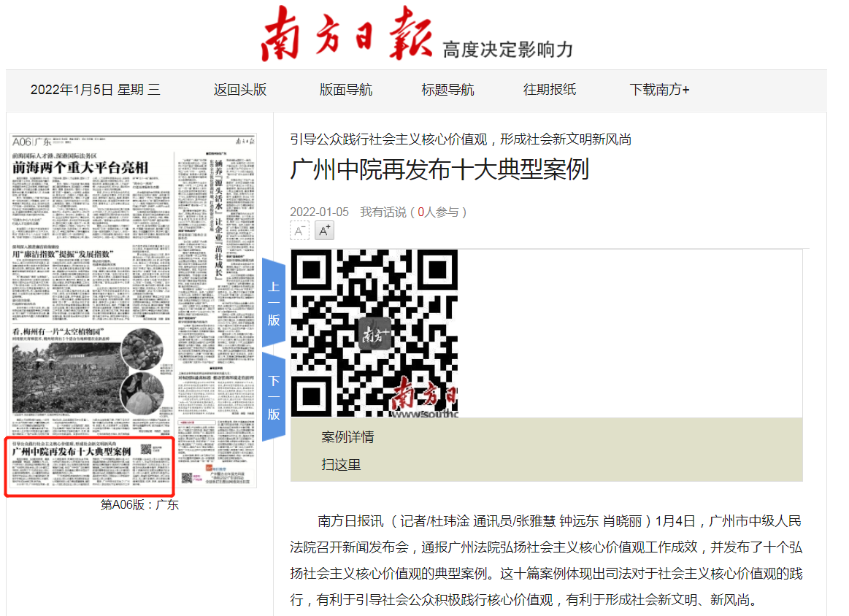
Task: Select the vertical 涵养"源头活水" article on thumbnail
Action: [x=218, y=219]
